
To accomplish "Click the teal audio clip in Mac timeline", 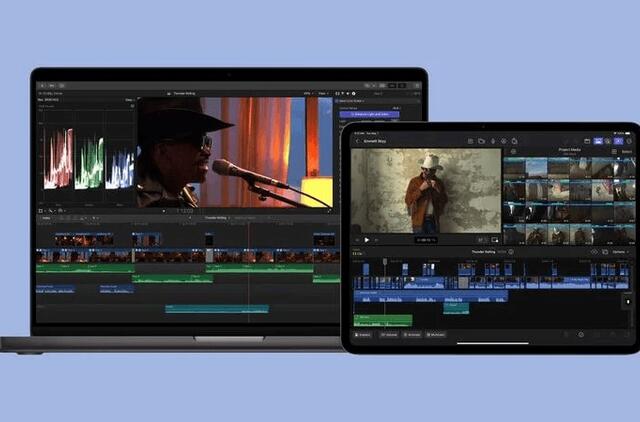I will [x=216, y=309].
